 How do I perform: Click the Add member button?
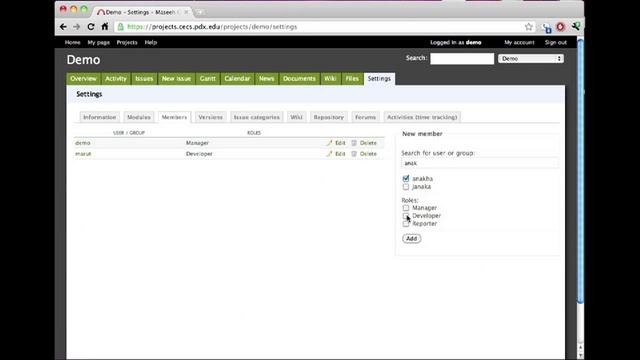coord(411,239)
